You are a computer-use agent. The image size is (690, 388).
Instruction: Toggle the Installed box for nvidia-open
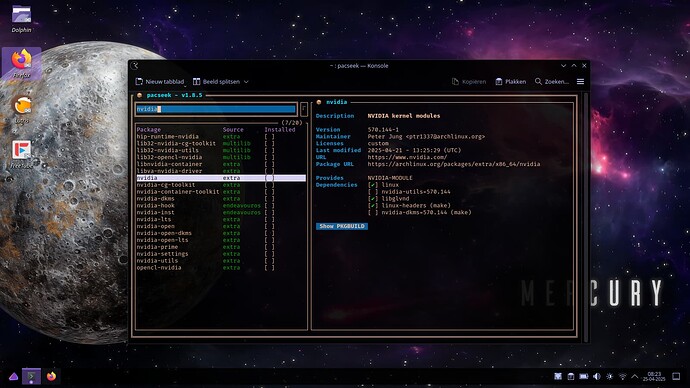269,226
